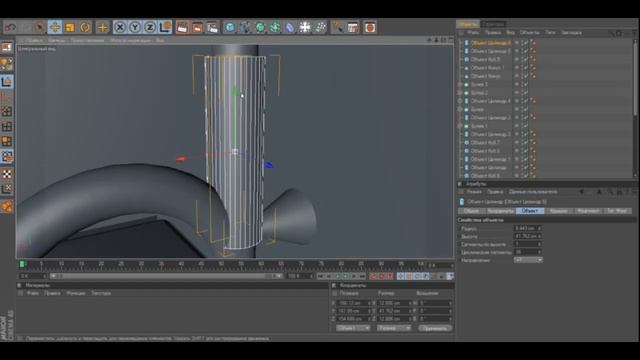Image resolution: width=640 pixels, height=360 pixels.
Task: Go to timeline start button
Action: [320, 276]
